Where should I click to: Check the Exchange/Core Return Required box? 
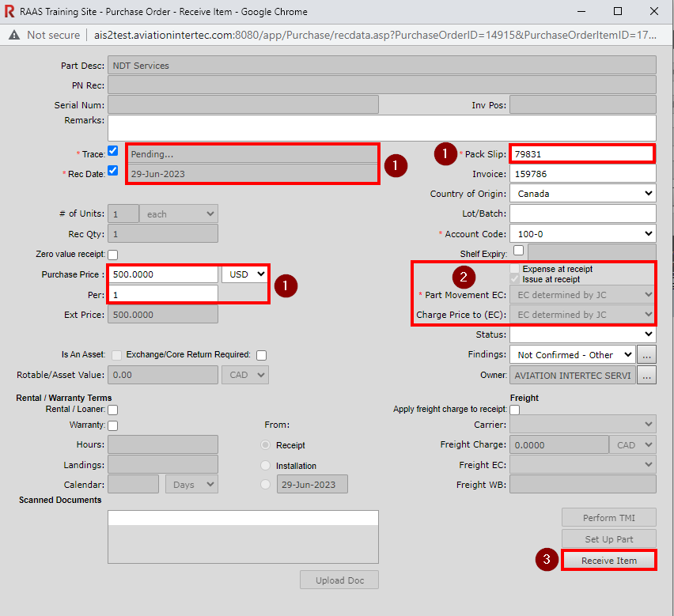coord(261,355)
